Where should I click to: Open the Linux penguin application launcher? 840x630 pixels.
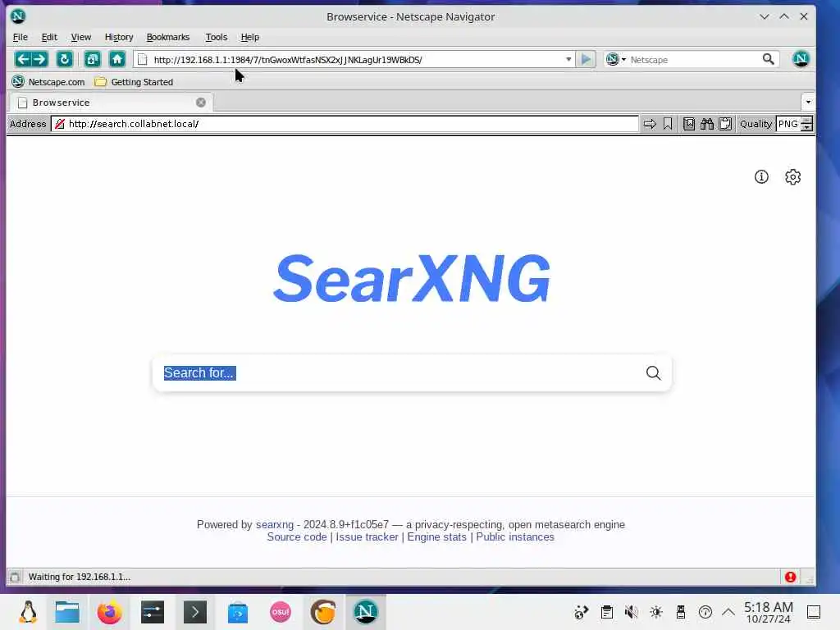click(28, 612)
